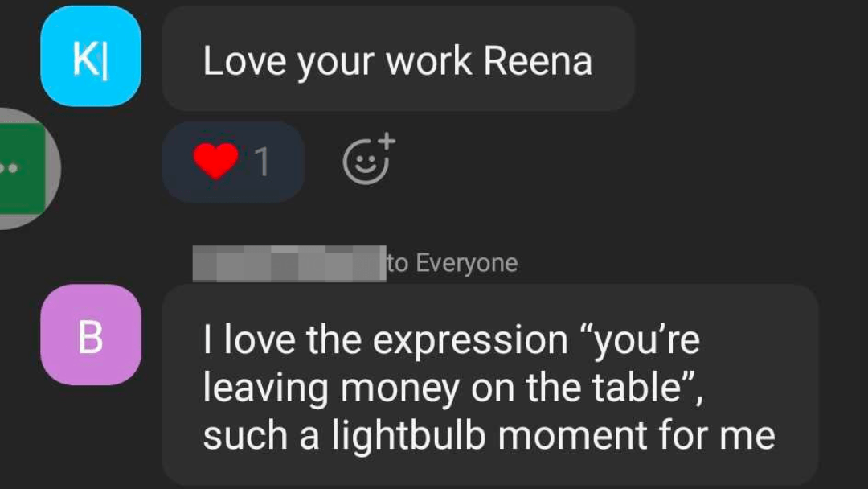Click the word "Reena" in the first message
The width and height of the screenshot is (868, 489).
538,60
